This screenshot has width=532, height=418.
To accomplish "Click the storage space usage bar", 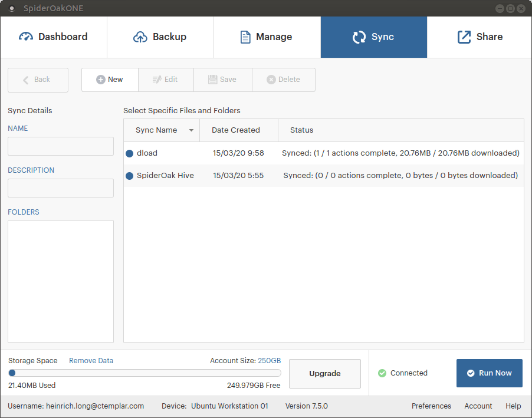I will coord(145,373).
